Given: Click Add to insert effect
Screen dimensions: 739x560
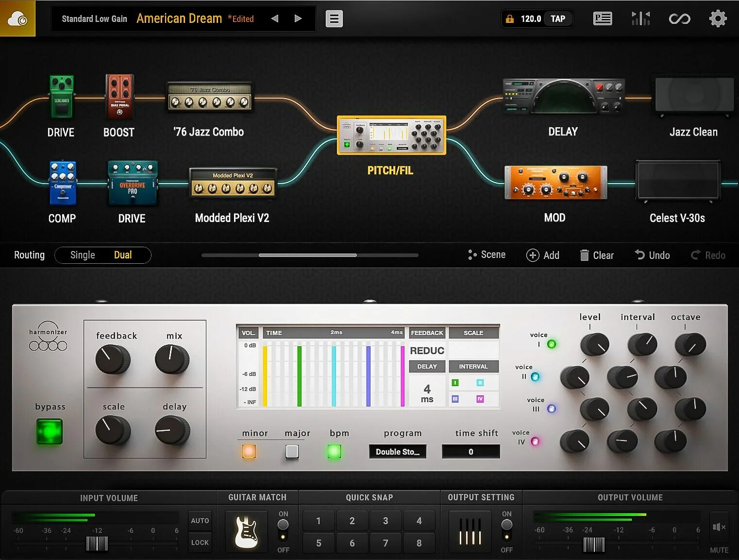Looking at the screenshot, I should (x=543, y=255).
